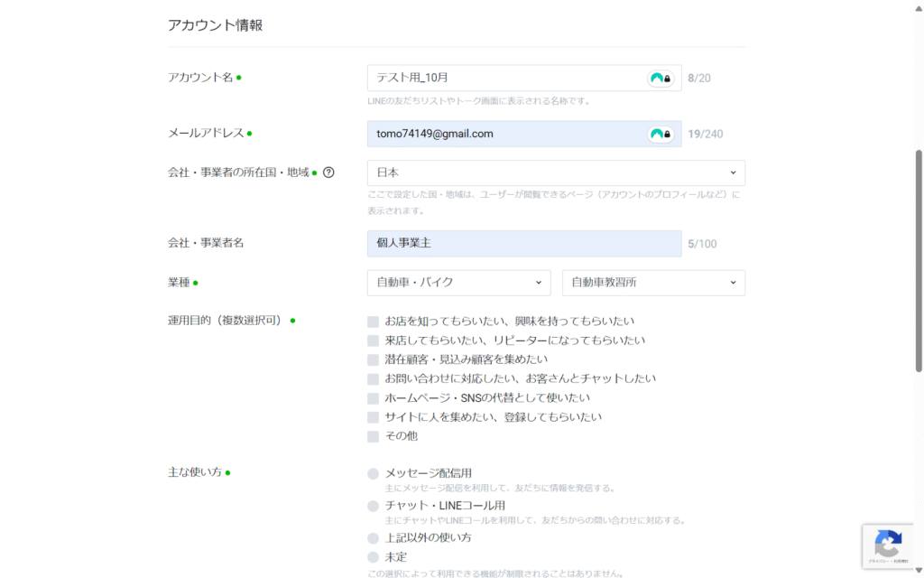
Task: Click the 会社・事業者名 input field
Action: pyautogui.click(x=523, y=244)
